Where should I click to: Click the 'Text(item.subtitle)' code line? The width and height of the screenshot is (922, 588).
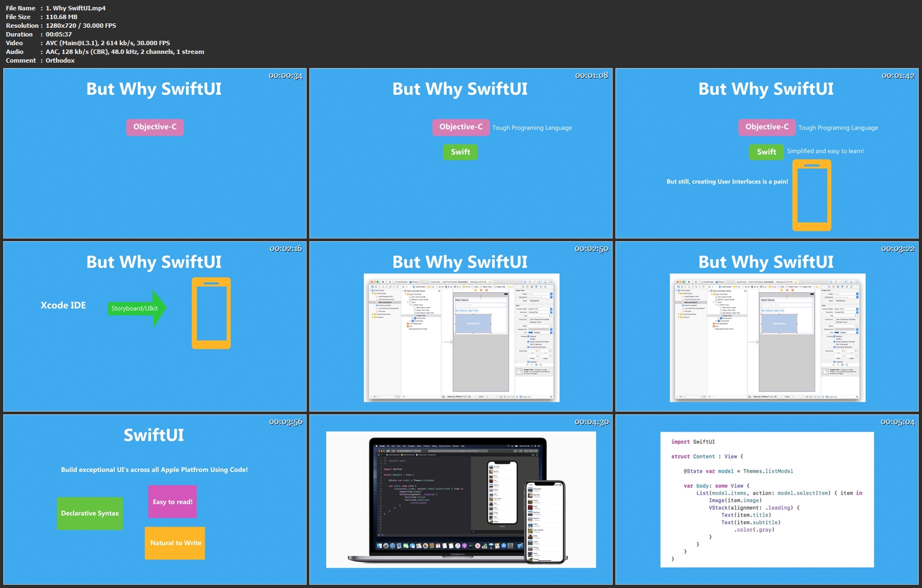pos(750,523)
